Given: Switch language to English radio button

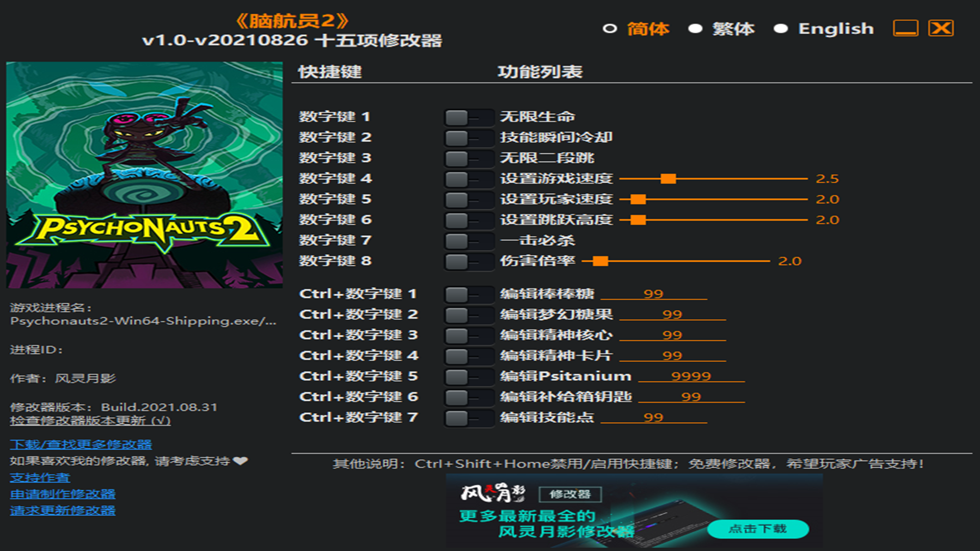Looking at the screenshot, I should tap(780, 29).
